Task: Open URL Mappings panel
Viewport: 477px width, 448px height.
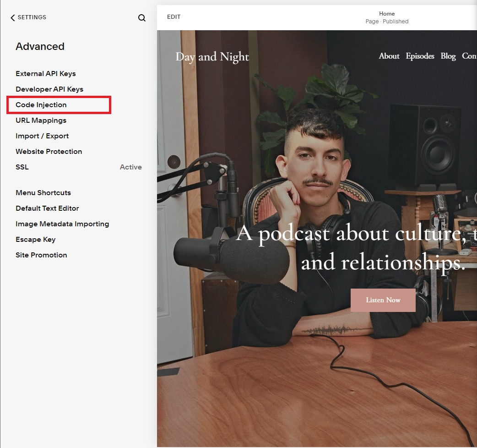Action: [41, 120]
